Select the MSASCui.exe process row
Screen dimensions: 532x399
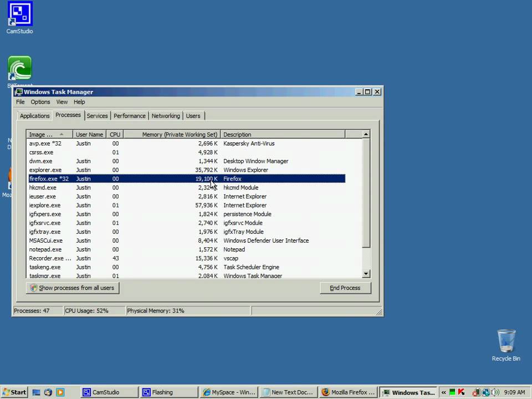(186, 241)
